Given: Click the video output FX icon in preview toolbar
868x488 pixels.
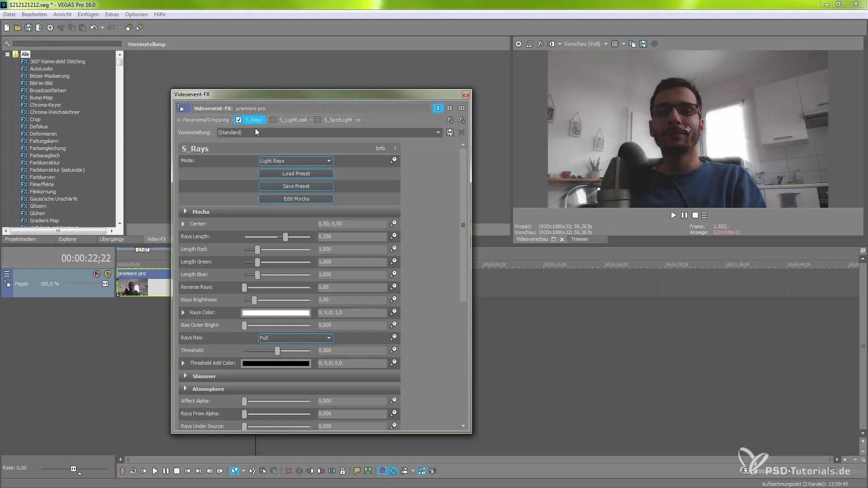Looking at the screenshot, I should (540, 44).
